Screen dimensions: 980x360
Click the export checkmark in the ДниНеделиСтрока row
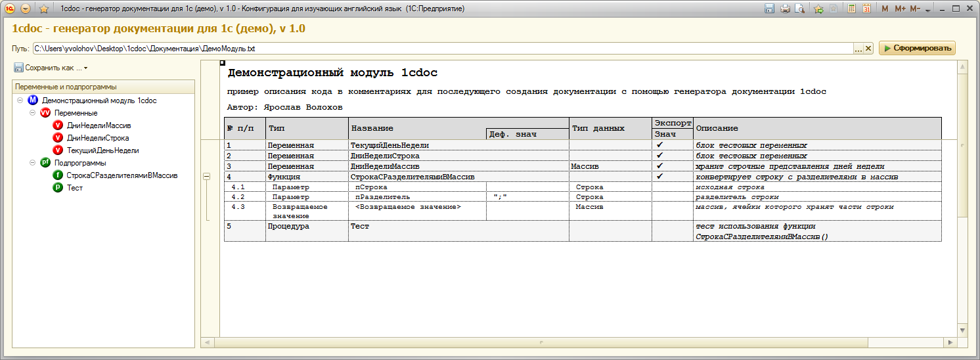coord(659,156)
